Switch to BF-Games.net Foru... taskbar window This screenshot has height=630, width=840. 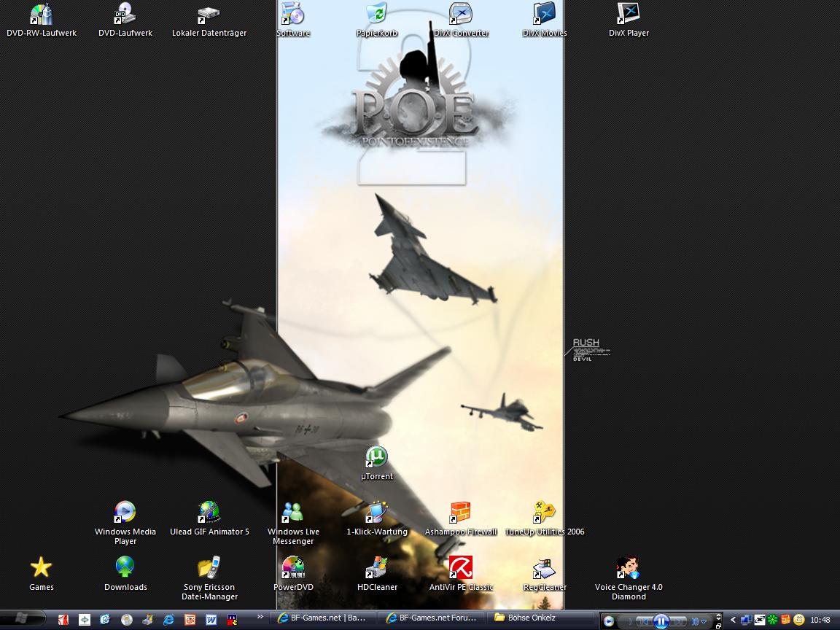(432, 618)
